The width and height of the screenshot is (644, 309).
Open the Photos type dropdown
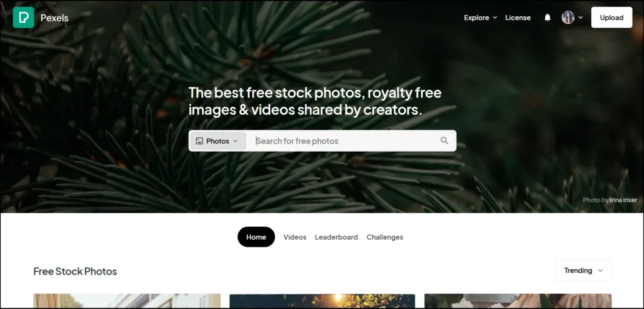tap(218, 141)
